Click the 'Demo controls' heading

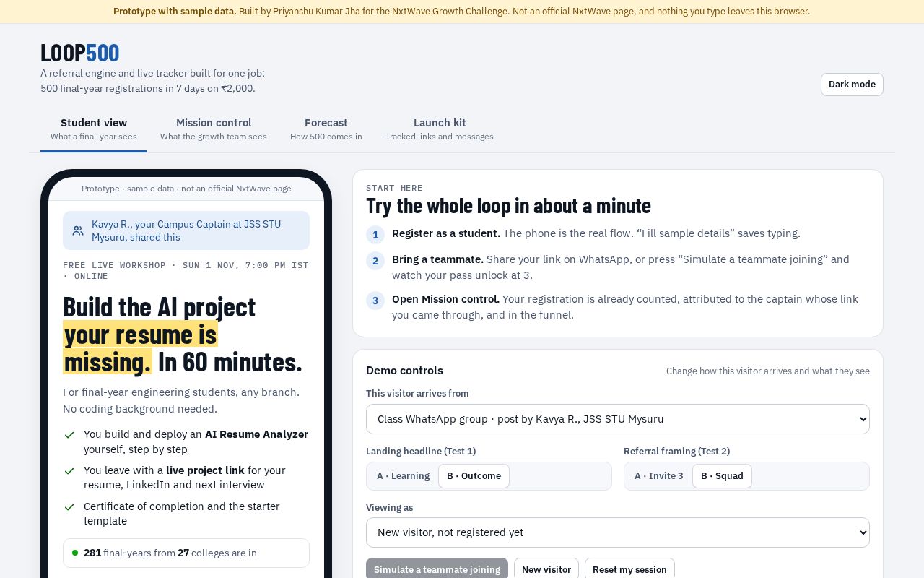[404, 371]
